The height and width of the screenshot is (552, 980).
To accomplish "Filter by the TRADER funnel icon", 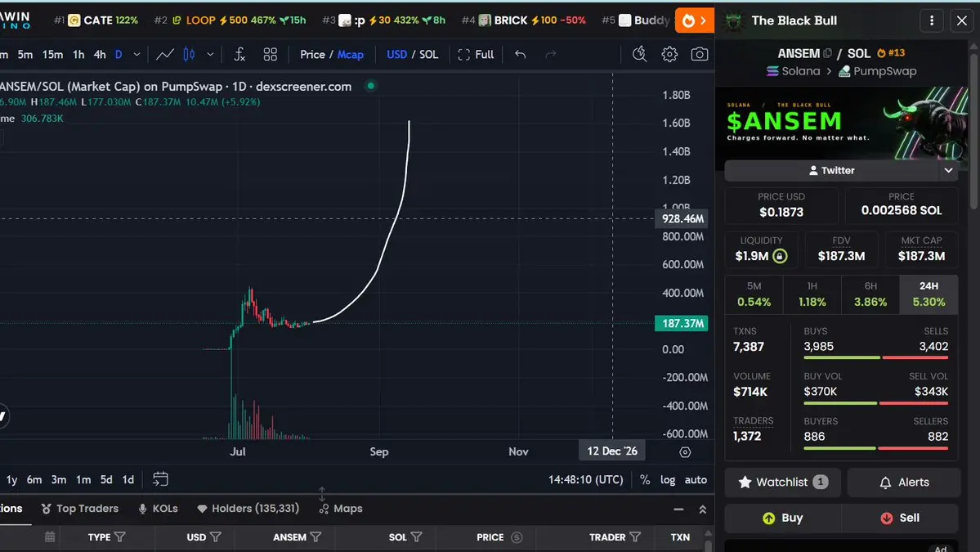I will 635,537.
